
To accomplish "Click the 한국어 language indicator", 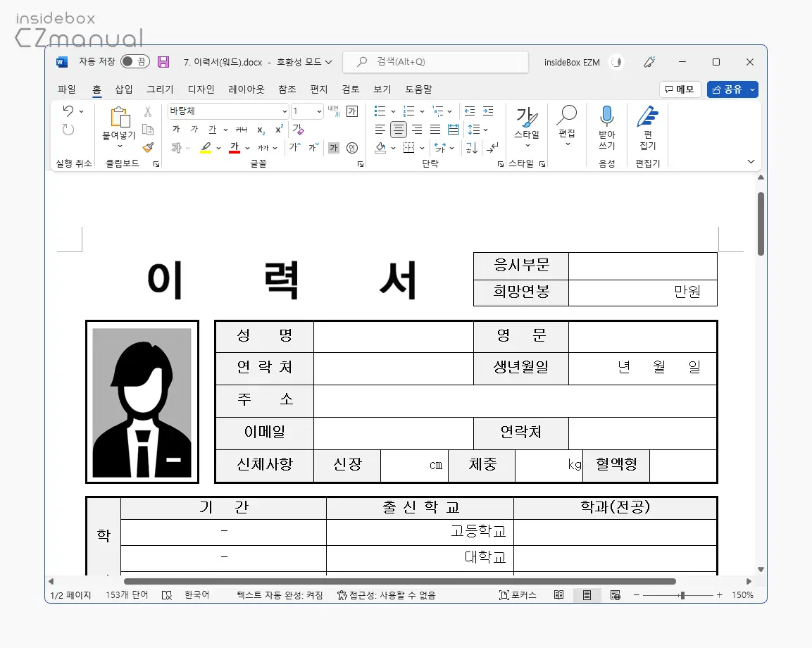I will (196, 595).
